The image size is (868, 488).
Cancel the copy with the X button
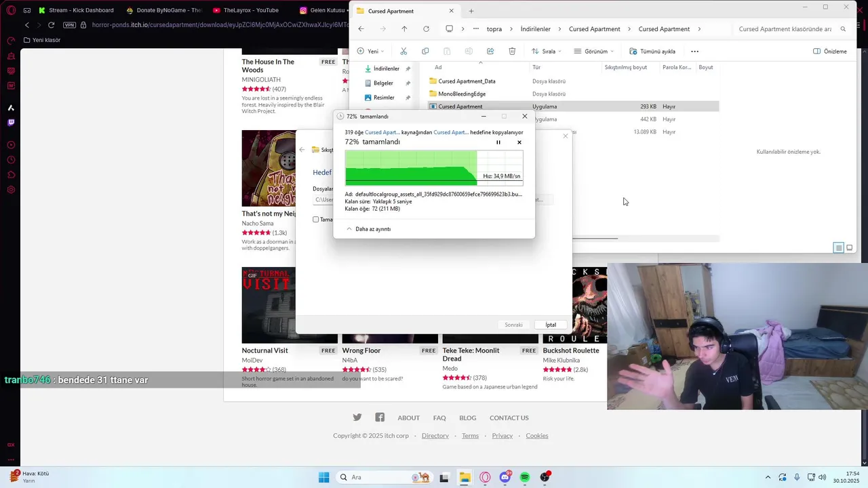click(x=519, y=142)
